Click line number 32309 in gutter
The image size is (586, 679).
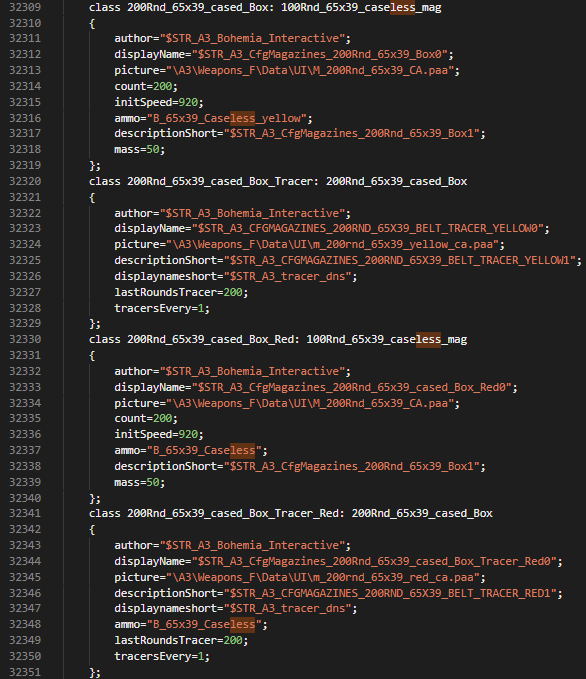tap(25, 7)
